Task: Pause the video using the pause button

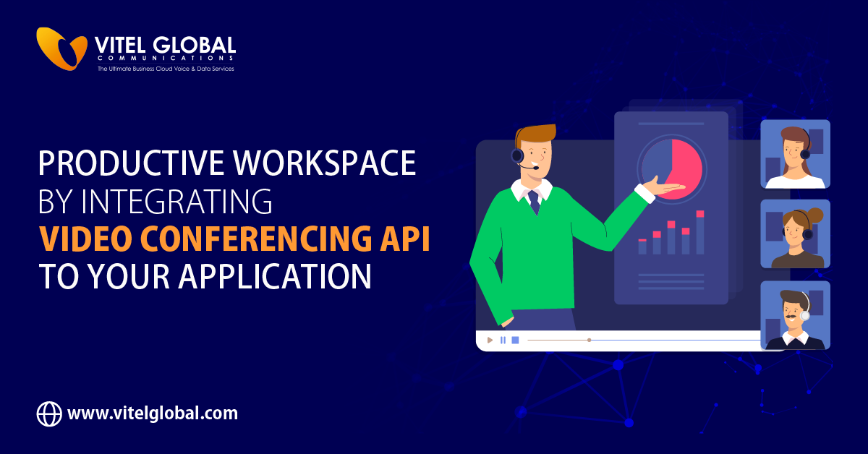Action: pos(503,340)
